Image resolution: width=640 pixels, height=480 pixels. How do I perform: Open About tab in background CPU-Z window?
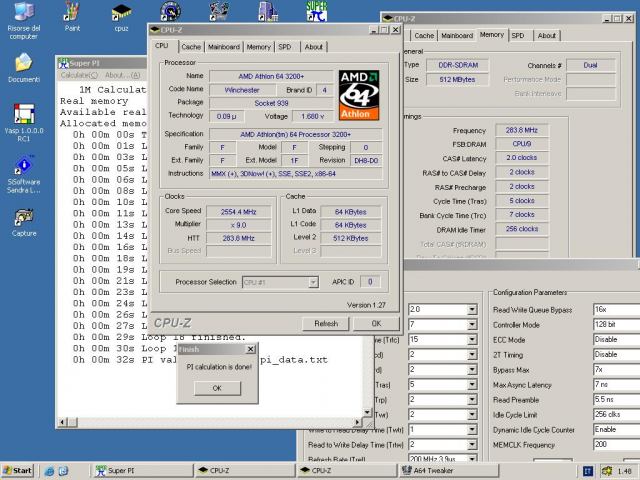point(547,36)
